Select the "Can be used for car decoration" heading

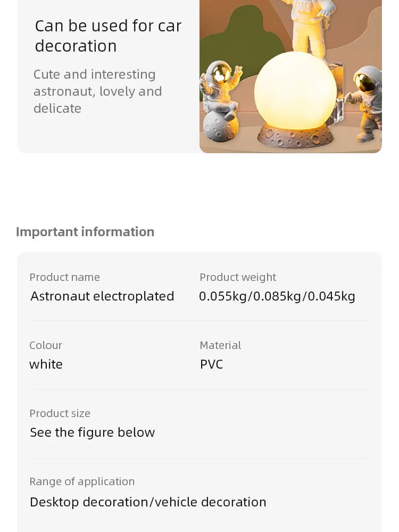coord(108,36)
